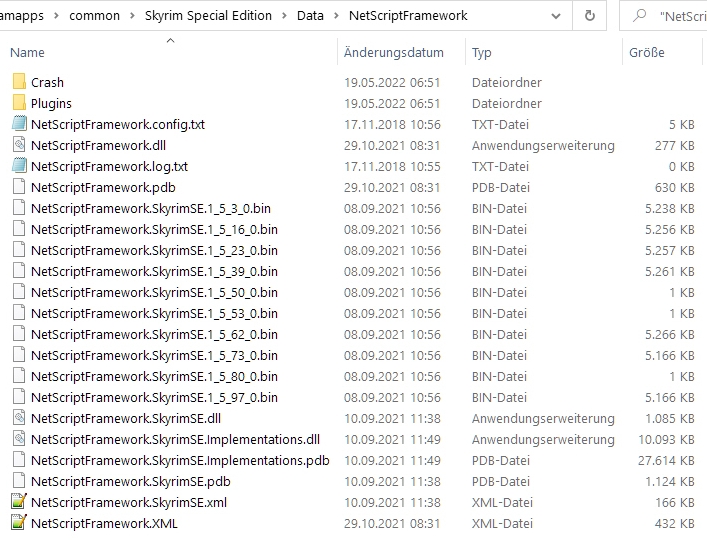The image size is (707, 540).
Task: Open the Plugins folder icon
Action: click(x=19, y=103)
